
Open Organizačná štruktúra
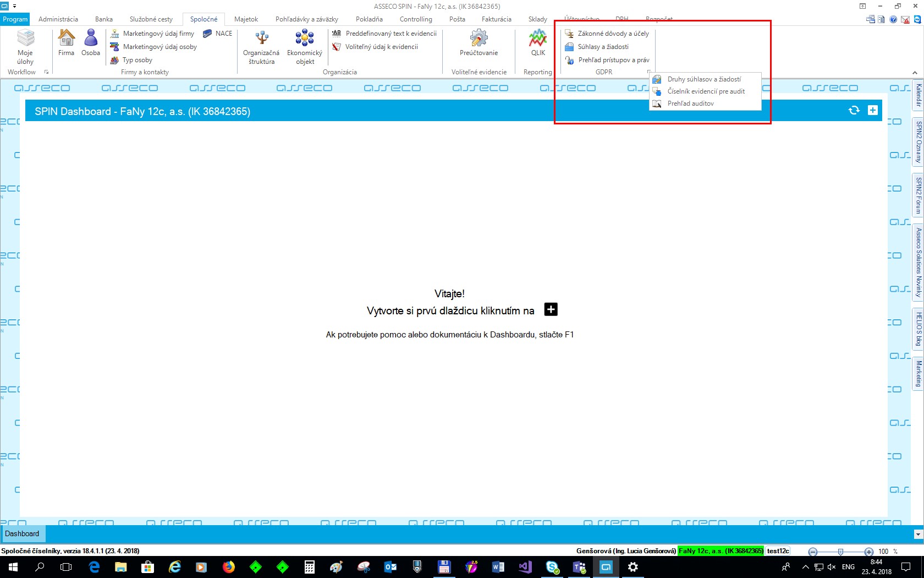point(261,47)
